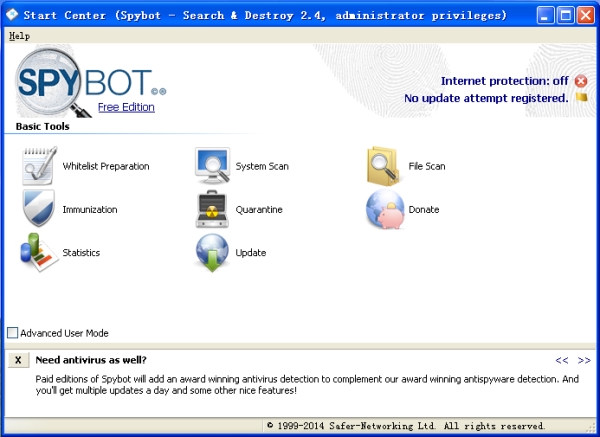Open File Scan folder icon

[384, 166]
